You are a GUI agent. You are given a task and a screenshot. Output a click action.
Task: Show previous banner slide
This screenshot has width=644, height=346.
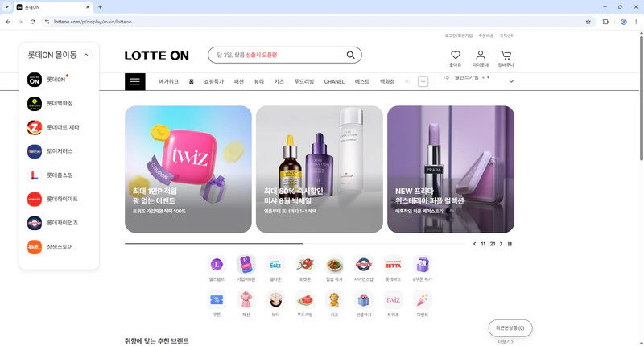point(475,244)
